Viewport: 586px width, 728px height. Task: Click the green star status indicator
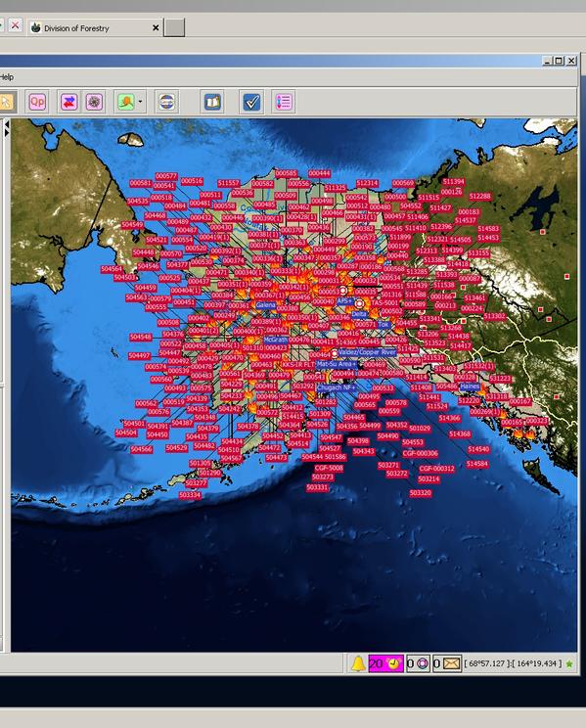click(x=569, y=664)
